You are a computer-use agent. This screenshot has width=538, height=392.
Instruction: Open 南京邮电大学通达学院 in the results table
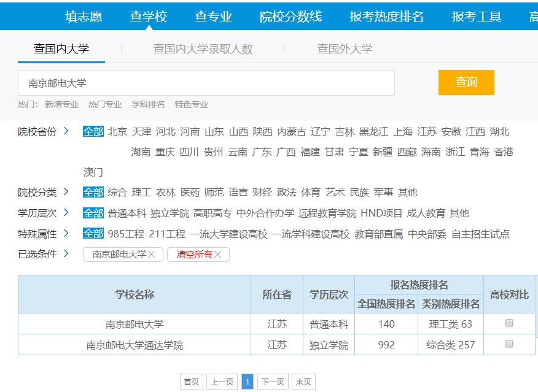point(134,345)
